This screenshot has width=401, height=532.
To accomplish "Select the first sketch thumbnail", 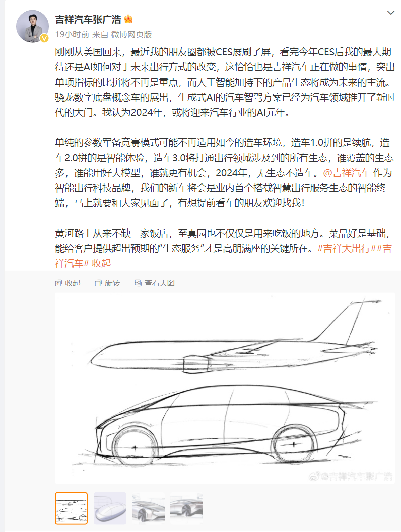I will pyautogui.click(x=72, y=508).
